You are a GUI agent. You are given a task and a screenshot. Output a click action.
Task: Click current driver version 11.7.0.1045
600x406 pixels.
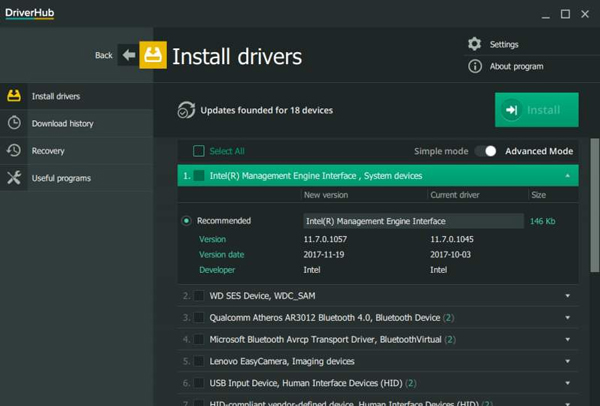[x=452, y=240]
